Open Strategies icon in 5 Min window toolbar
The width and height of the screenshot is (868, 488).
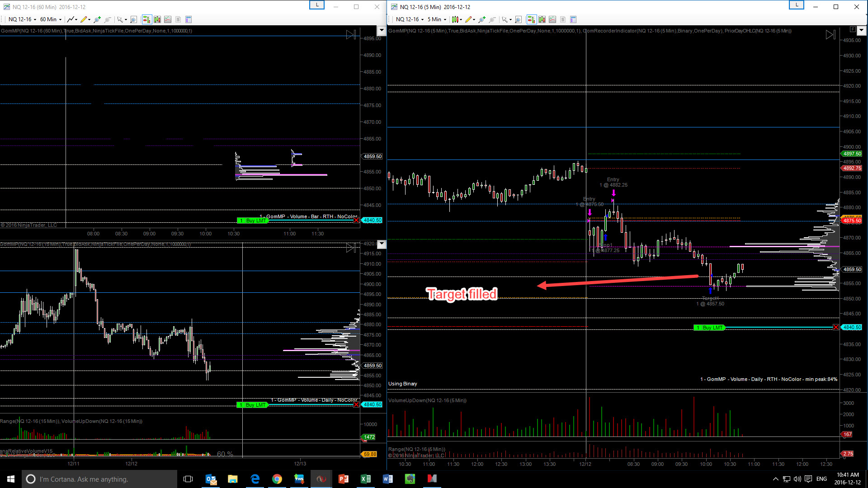552,19
